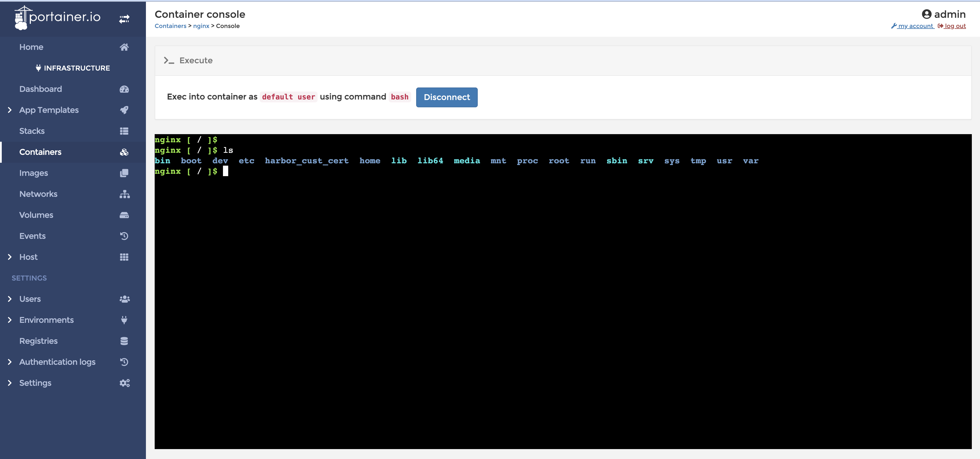Click the Images icon in sidebar
This screenshot has height=459, width=980.
[x=124, y=173]
